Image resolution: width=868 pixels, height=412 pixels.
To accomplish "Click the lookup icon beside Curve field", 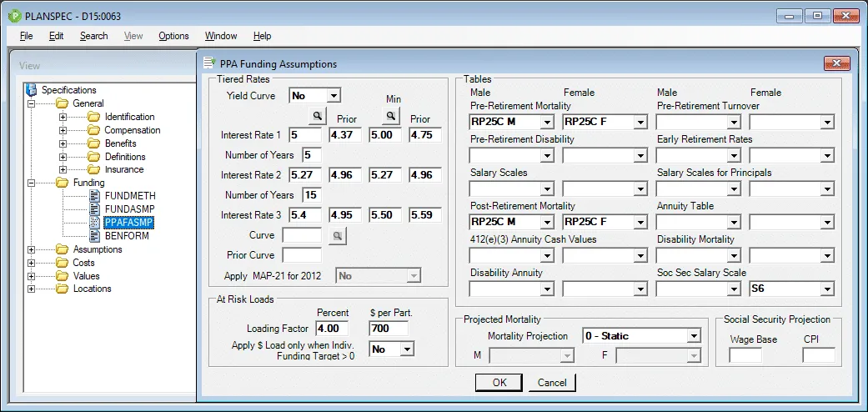I will click(x=338, y=236).
